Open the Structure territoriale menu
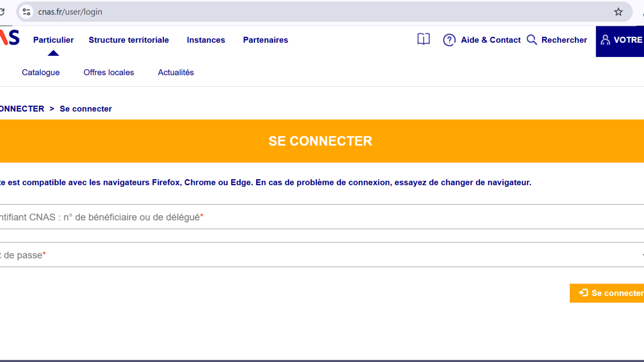The height and width of the screenshot is (362, 644). click(x=129, y=40)
